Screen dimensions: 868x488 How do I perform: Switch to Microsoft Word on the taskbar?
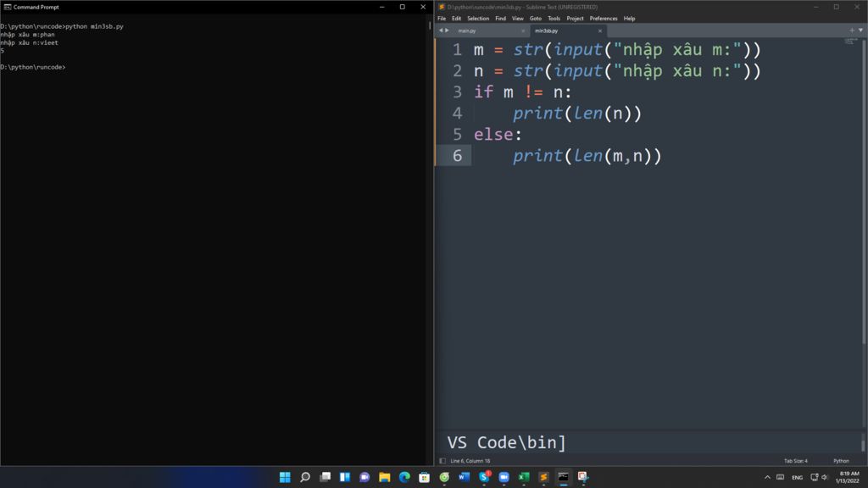pos(465,477)
